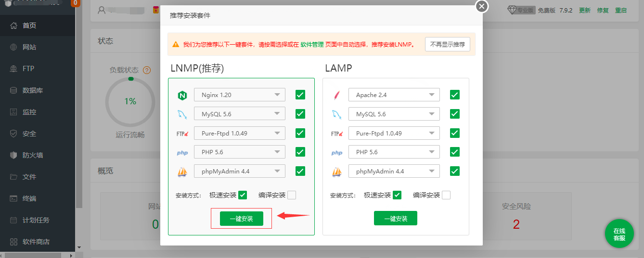This screenshot has width=644, height=258.
Task: Uncheck LNMP PHP 5.6 checkbox
Action: [x=300, y=152]
